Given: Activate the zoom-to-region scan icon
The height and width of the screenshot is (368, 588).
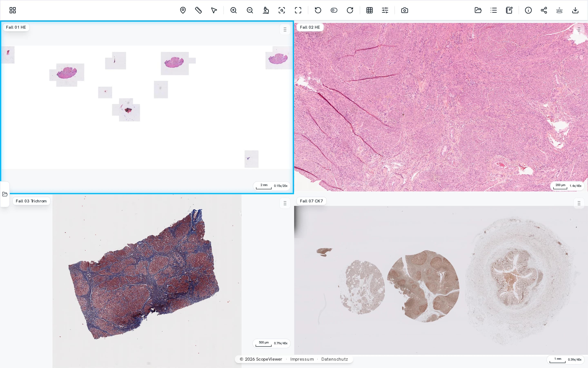Looking at the screenshot, I should [282, 10].
